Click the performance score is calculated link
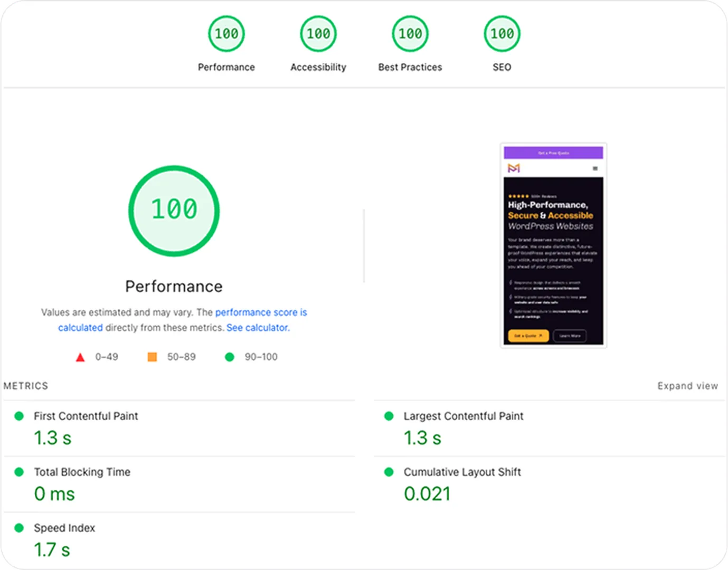728x570 pixels. pos(261,312)
